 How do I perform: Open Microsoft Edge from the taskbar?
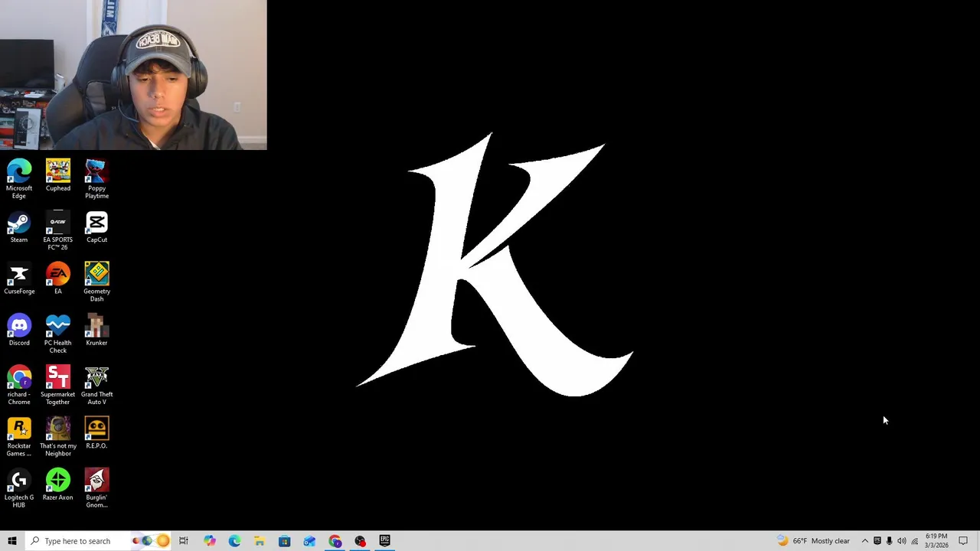pos(234,541)
